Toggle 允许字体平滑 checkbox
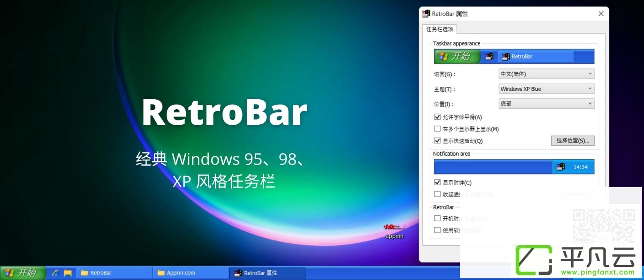Viewport: 644px width, 280px height. 437,117
